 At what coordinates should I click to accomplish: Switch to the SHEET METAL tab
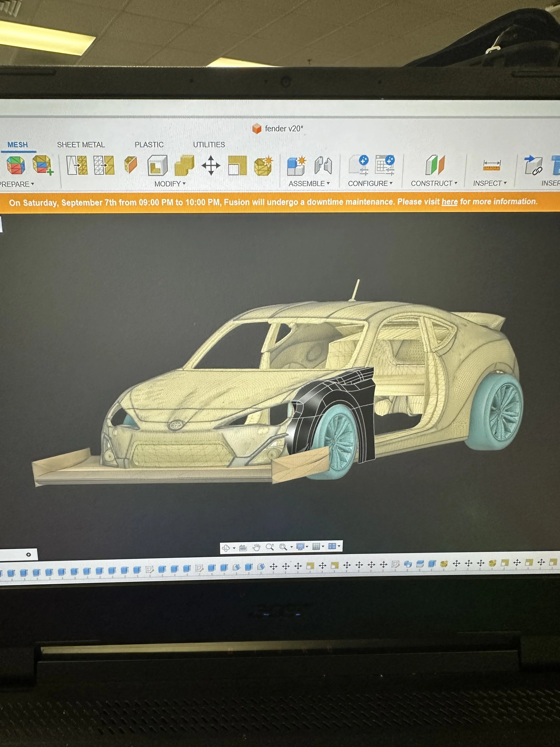81,145
